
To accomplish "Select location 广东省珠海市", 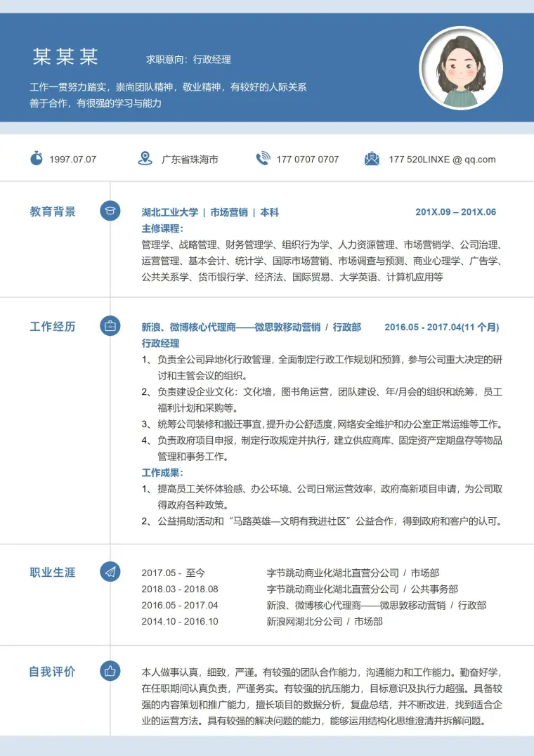I will (x=190, y=159).
